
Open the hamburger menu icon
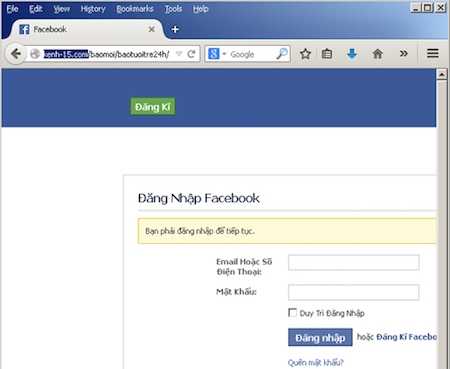(x=433, y=53)
